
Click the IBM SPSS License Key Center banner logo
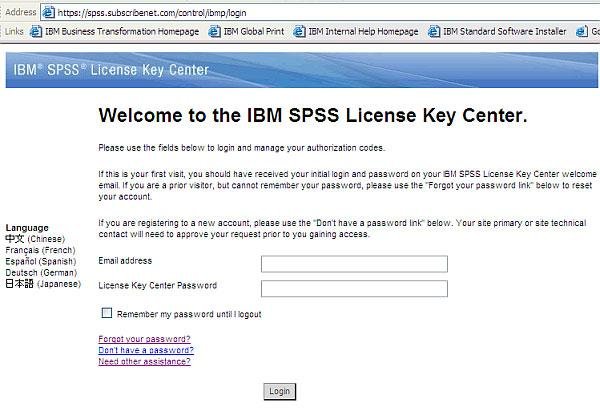[x=111, y=70]
